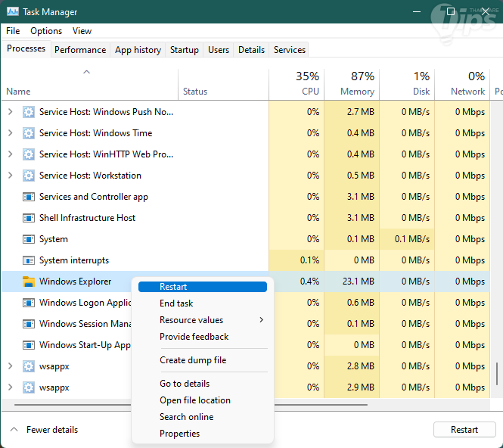Screen dimensions: 503x448
Task: Click the Windows Logon Application icon
Action: [x=29, y=303]
